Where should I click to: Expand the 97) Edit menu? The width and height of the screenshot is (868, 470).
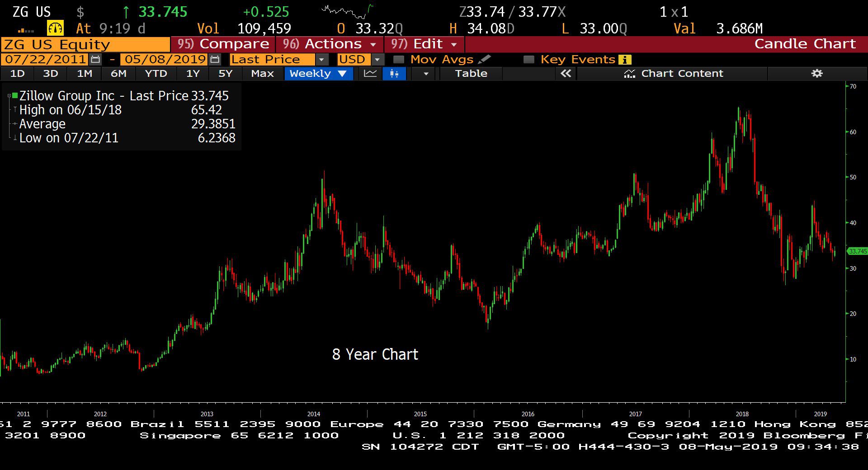(425, 44)
